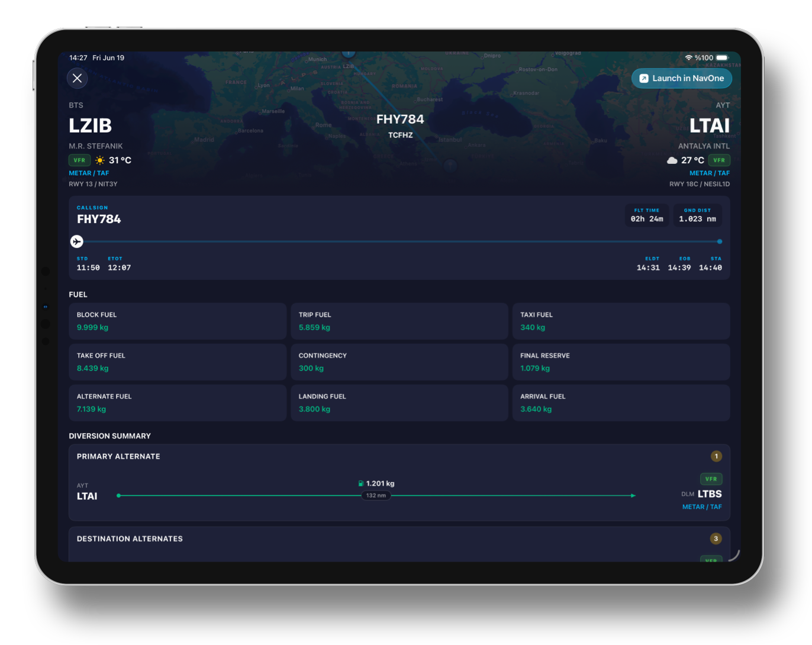Tap the FHY784 callsign value
Viewport: 812px width, 645px height.
click(x=99, y=219)
